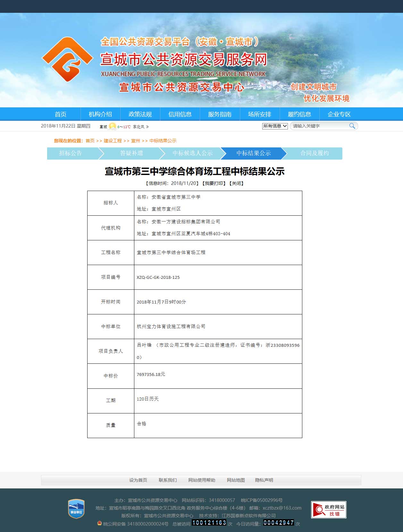
Task: Click the 我要打印 print link
Action: [214, 183]
